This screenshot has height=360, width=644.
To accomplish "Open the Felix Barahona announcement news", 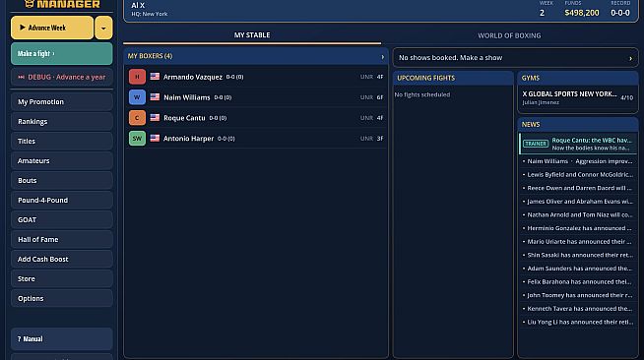I will 578,281.
